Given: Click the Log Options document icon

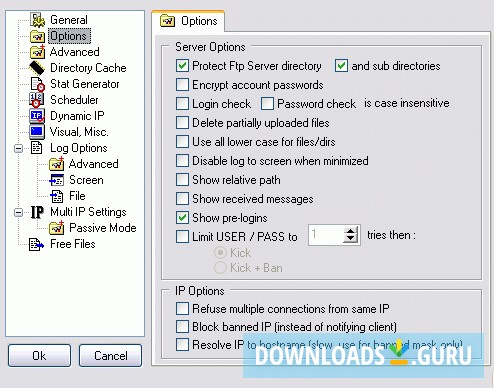Looking at the screenshot, I should tap(37, 148).
